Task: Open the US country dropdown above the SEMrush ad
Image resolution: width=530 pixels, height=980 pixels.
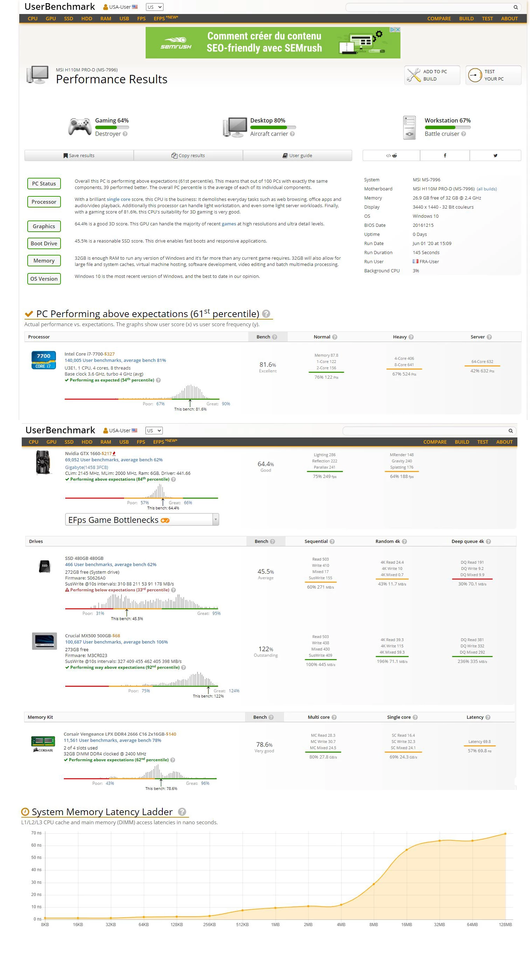Action: click(154, 7)
